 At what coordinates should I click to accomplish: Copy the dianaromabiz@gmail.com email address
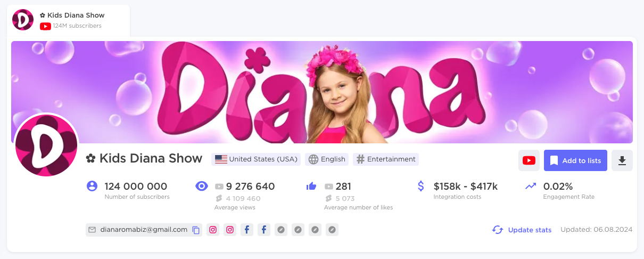pyautogui.click(x=196, y=230)
